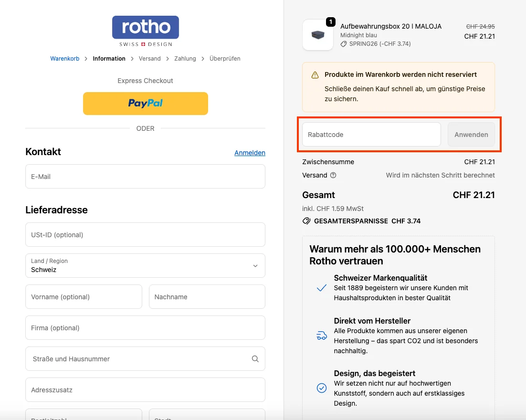The height and width of the screenshot is (420, 526).
Task: Click the E-Mail input field
Action: click(145, 176)
